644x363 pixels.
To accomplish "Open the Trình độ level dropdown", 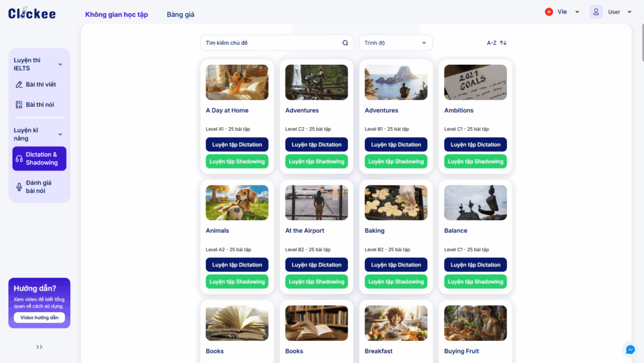I will click(x=396, y=43).
